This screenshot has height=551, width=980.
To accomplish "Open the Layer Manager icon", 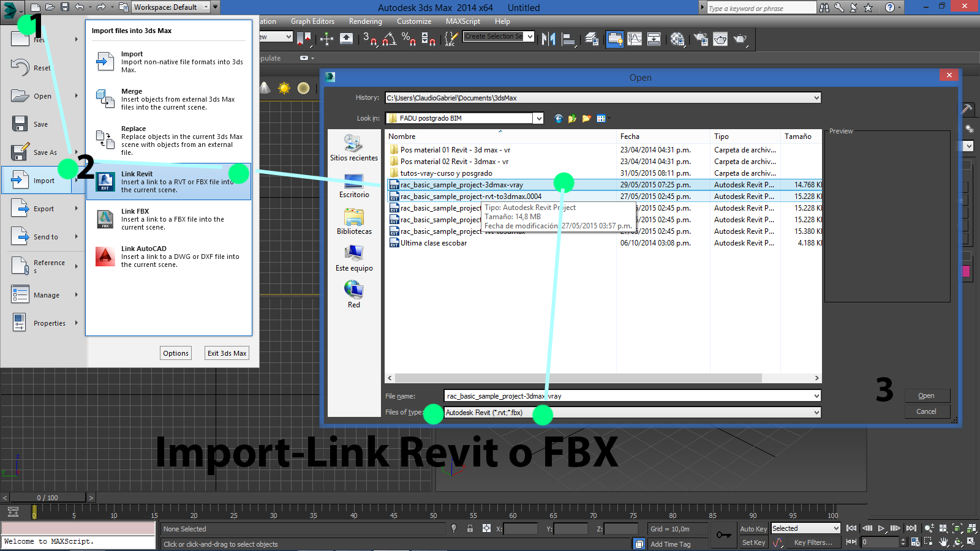I will 592,39.
